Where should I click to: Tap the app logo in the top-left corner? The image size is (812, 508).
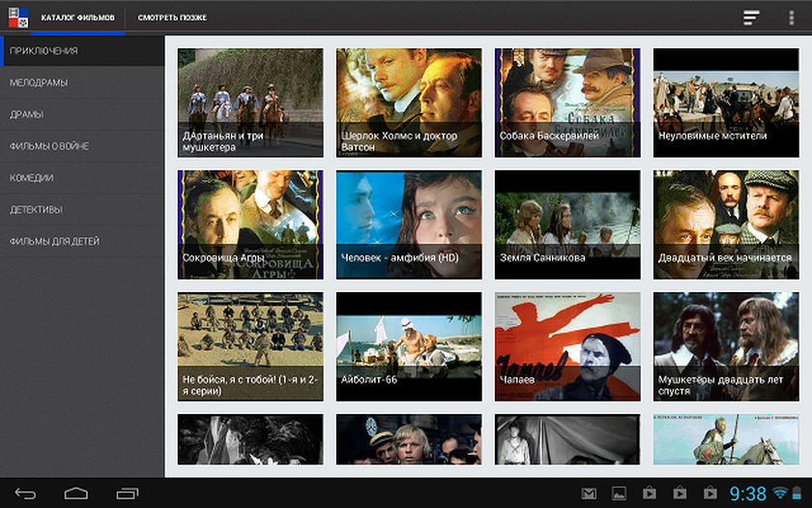click(17, 16)
